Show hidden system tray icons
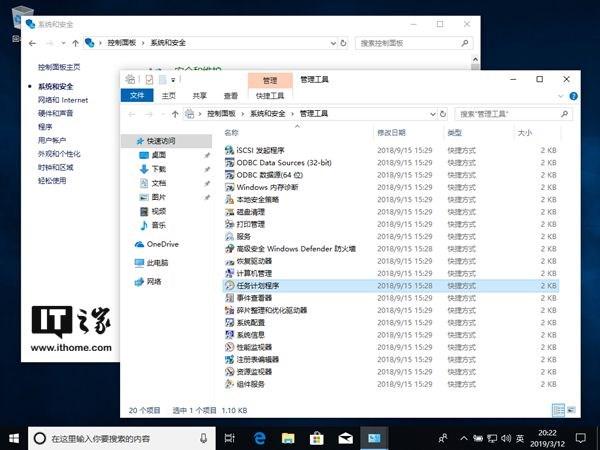 coord(463,438)
